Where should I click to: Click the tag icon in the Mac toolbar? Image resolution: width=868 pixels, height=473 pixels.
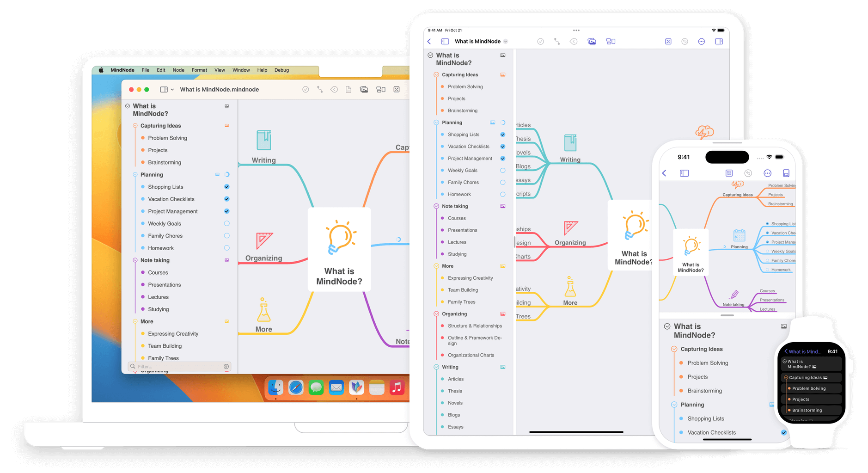click(x=334, y=89)
